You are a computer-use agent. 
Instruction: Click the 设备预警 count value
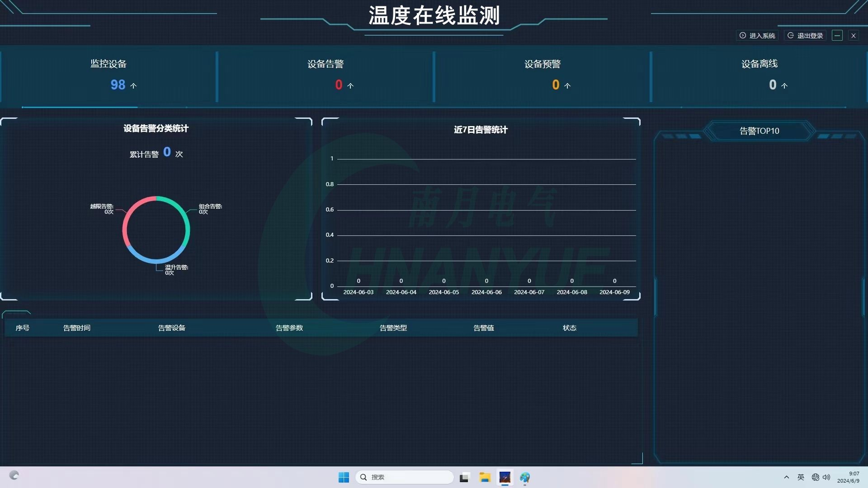[556, 85]
